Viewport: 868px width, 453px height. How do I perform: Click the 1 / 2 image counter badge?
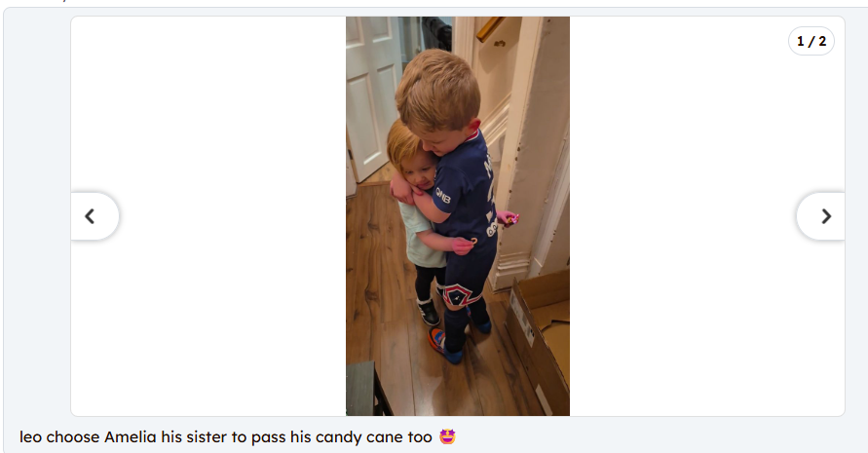click(811, 41)
